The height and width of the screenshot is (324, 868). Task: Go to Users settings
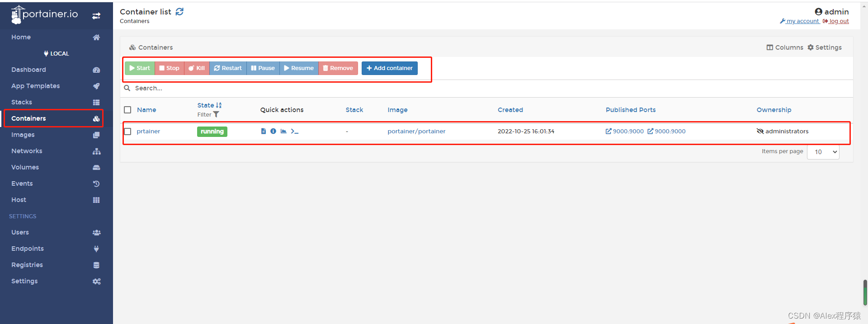pos(56,232)
